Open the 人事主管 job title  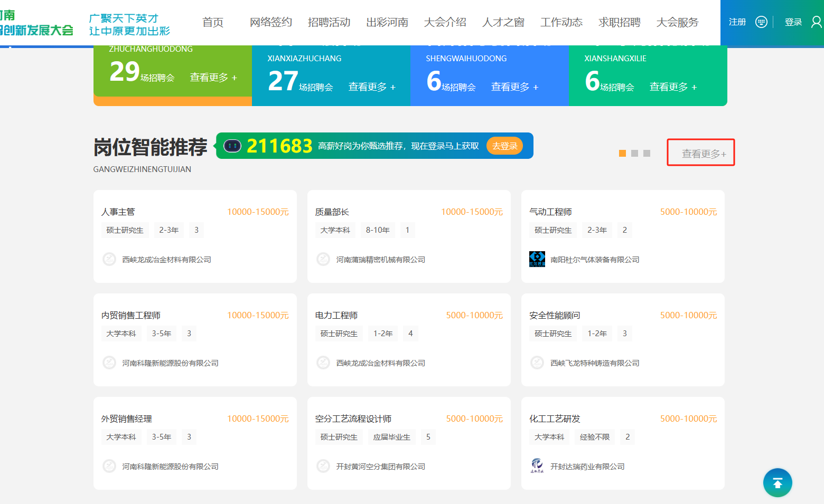tap(118, 212)
